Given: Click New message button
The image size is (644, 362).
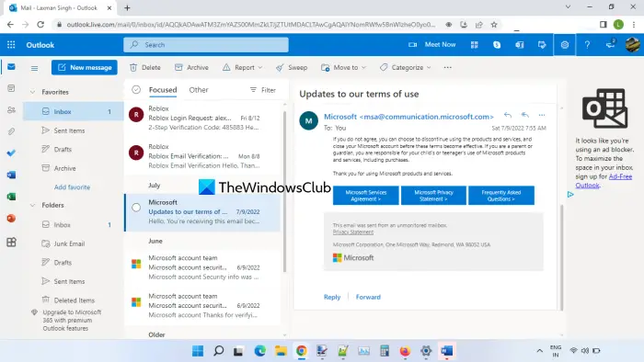Looking at the screenshot, I should pos(85,67).
